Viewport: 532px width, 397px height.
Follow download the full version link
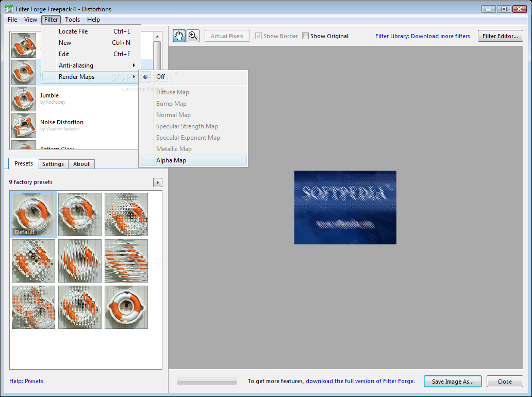[x=360, y=381]
